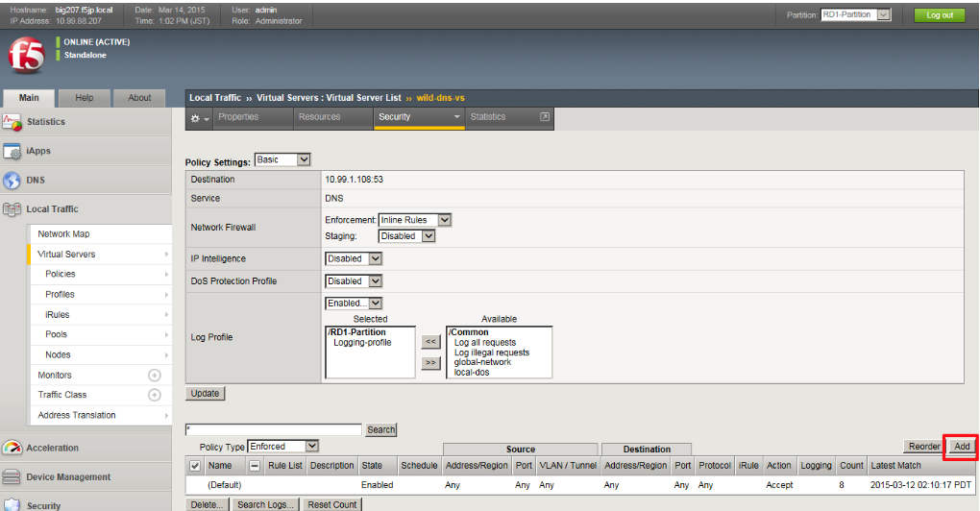Image resolution: width=980 pixels, height=511 pixels.
Task: Open the Staging dropdown
Action: click(x=406, y=236)
